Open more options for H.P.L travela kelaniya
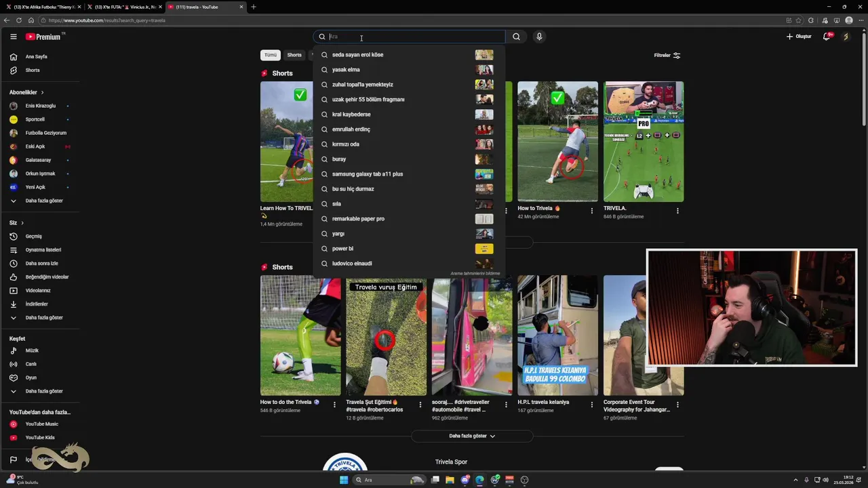The image size is (868, 488). [x=592, y=405]
